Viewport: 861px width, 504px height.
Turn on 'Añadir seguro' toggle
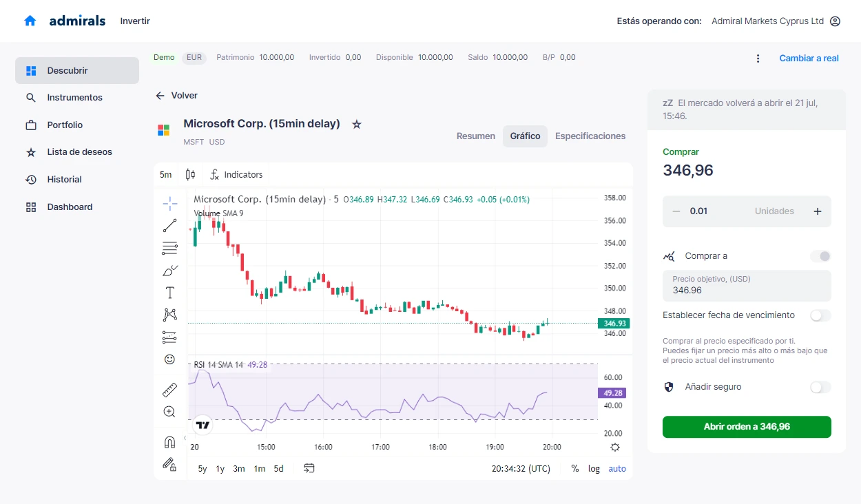(x=820, y=387)
